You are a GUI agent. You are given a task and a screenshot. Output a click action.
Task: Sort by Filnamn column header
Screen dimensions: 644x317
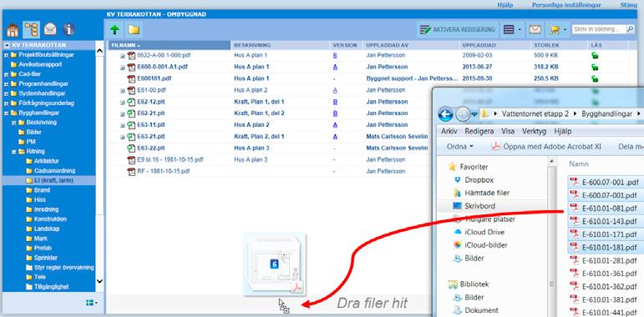169,45
